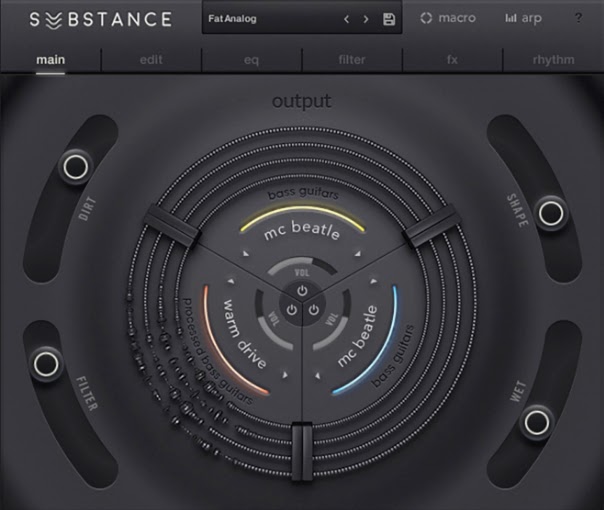Toggle blue mc beatle layer power button
The width and height of the screenshot is (604, 510).
tap(314, 309)
